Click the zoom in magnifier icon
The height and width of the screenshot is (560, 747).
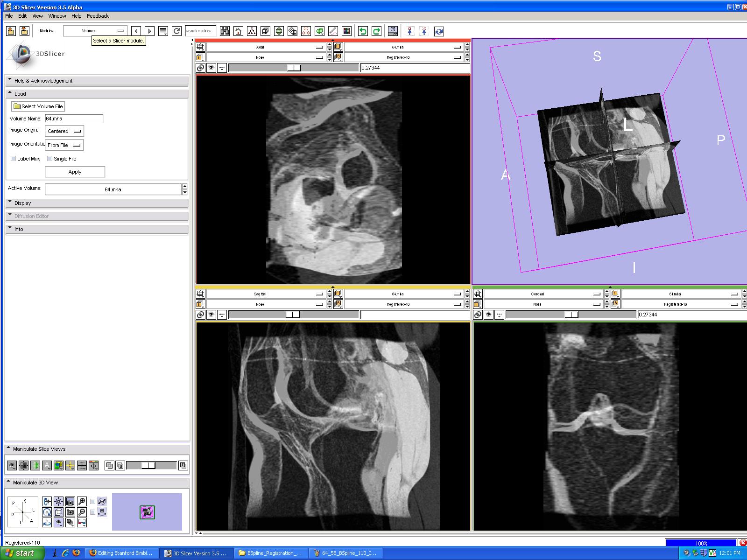click(82, 502)
